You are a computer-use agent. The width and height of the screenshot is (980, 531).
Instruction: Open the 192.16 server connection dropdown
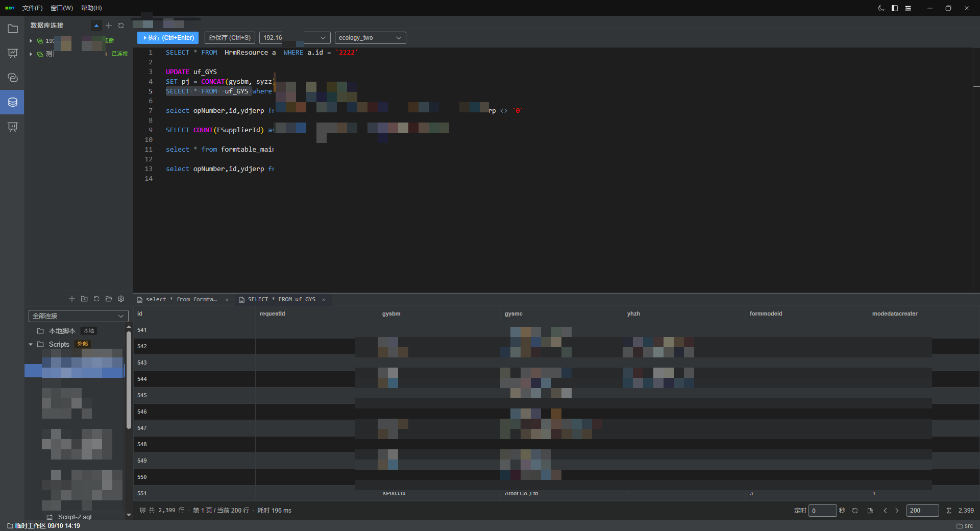click(295, 38)
